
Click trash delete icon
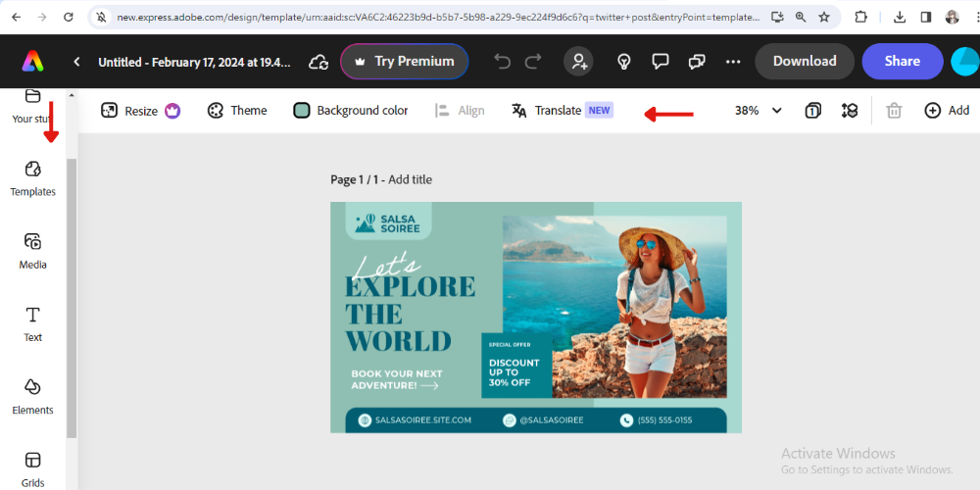895,111
